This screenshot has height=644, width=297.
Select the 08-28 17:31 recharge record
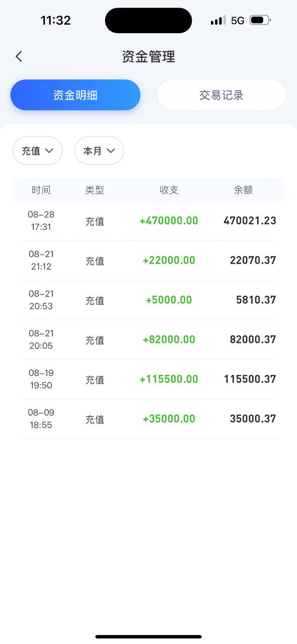148,220
